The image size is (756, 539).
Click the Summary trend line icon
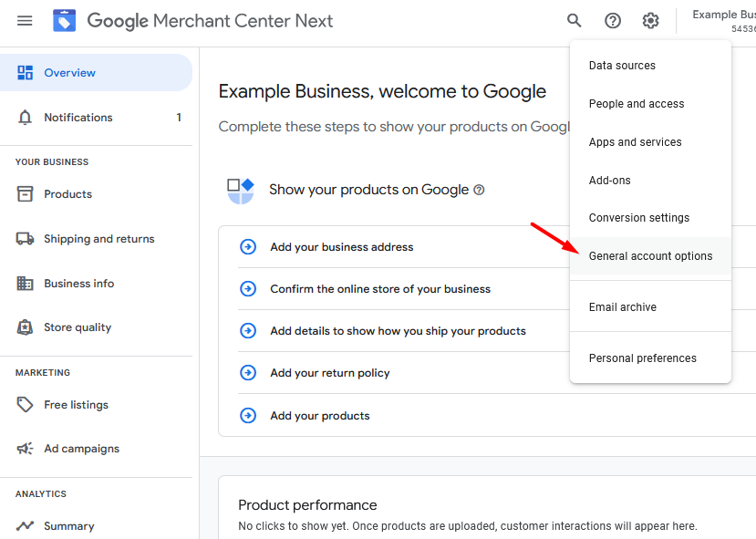coord(25,525)
